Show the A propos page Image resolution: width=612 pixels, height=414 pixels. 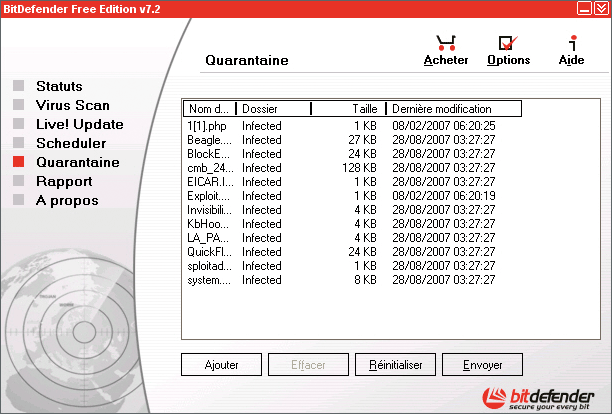click(67, 201)
